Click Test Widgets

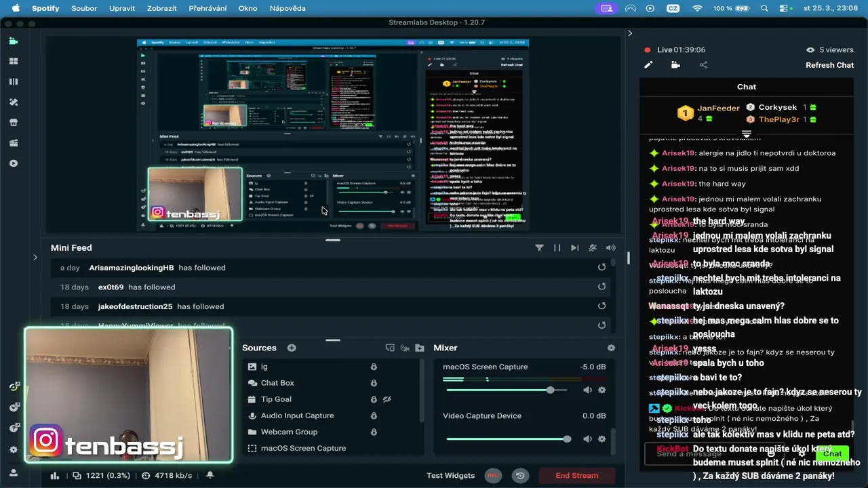450,476
